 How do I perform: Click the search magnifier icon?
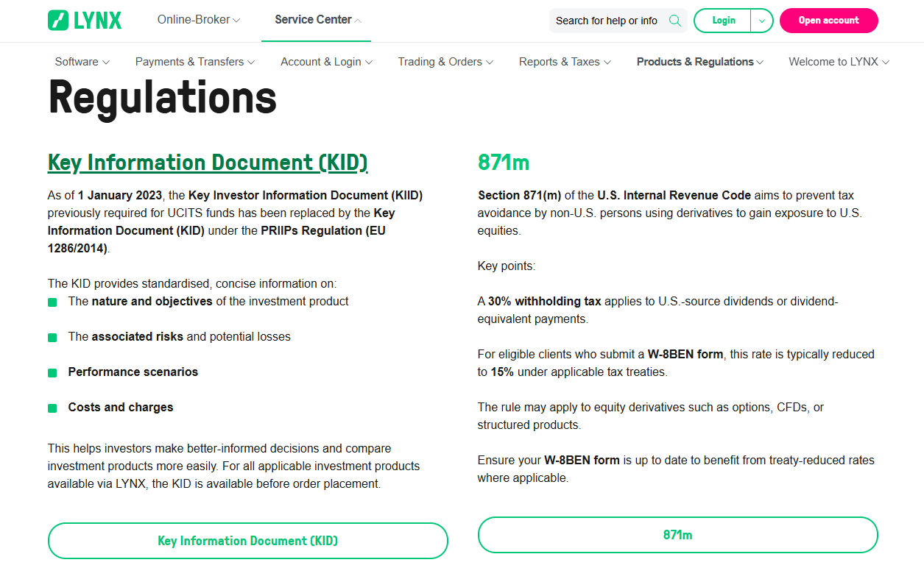click(674, 21)
